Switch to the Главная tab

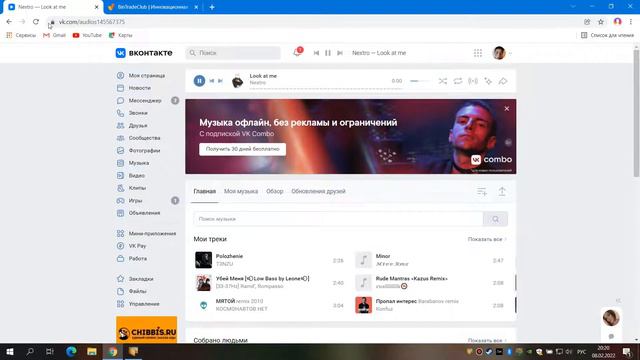[x=204, y=191]
